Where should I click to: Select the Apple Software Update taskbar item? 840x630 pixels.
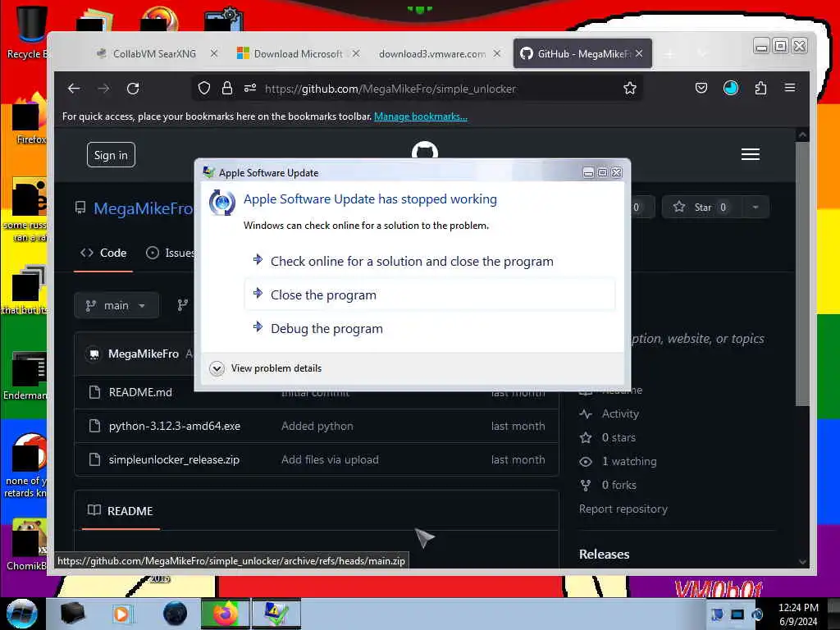(x=276, y=614)
